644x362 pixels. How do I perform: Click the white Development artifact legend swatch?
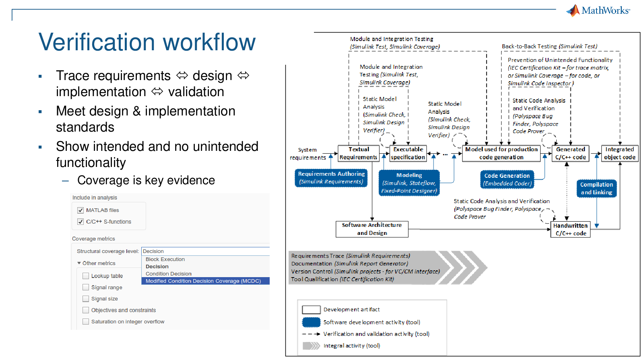pos(311,310)
